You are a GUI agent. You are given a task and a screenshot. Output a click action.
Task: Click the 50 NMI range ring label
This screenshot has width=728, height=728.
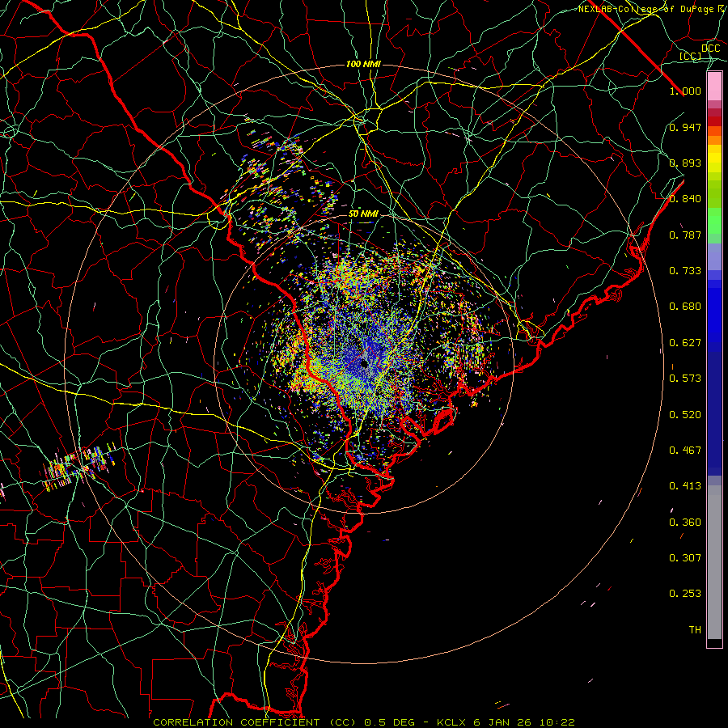363,214
